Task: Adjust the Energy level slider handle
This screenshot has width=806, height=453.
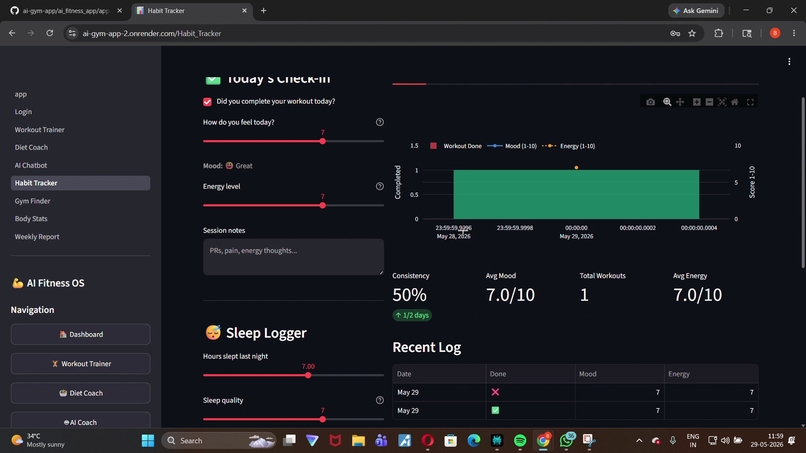Action: [322, 205]
